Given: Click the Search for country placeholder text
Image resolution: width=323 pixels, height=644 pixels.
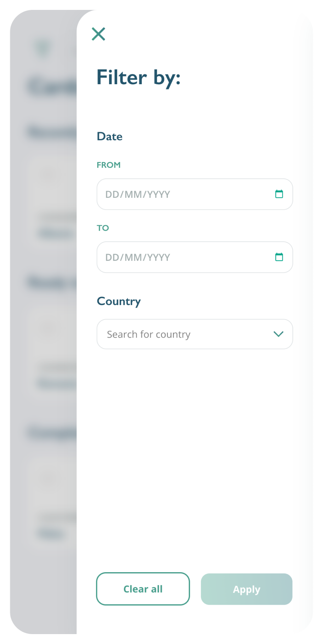Looking at the screenshot, I should tap(149, 334).
